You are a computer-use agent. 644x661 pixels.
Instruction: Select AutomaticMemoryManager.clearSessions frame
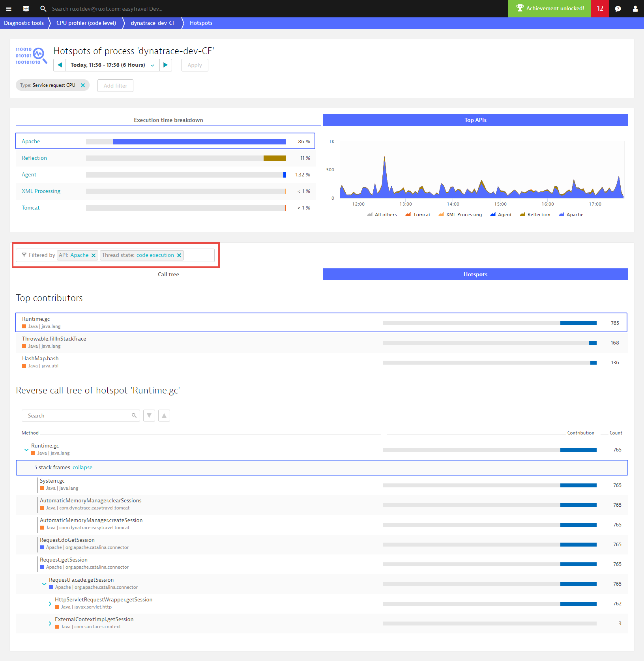click(x=322, y=505)
